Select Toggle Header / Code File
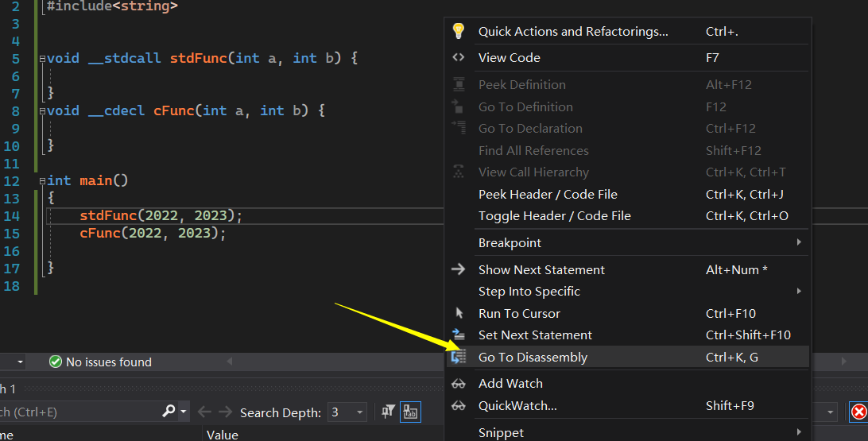 click(554, 215)
